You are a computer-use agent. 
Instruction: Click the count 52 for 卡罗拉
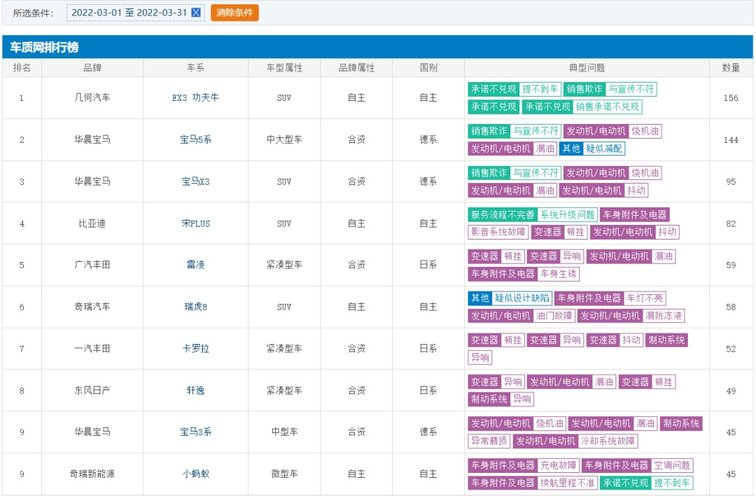point(730,349)
